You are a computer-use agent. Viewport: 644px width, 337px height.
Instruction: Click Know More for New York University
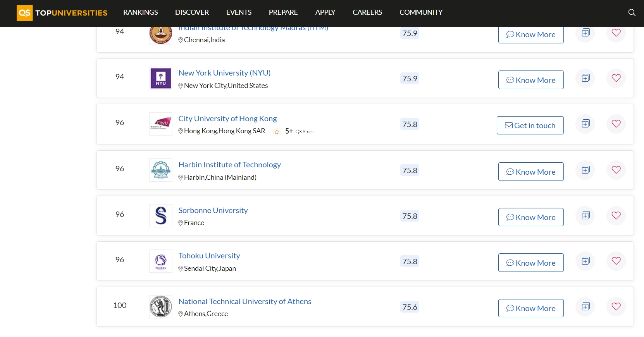531,80
